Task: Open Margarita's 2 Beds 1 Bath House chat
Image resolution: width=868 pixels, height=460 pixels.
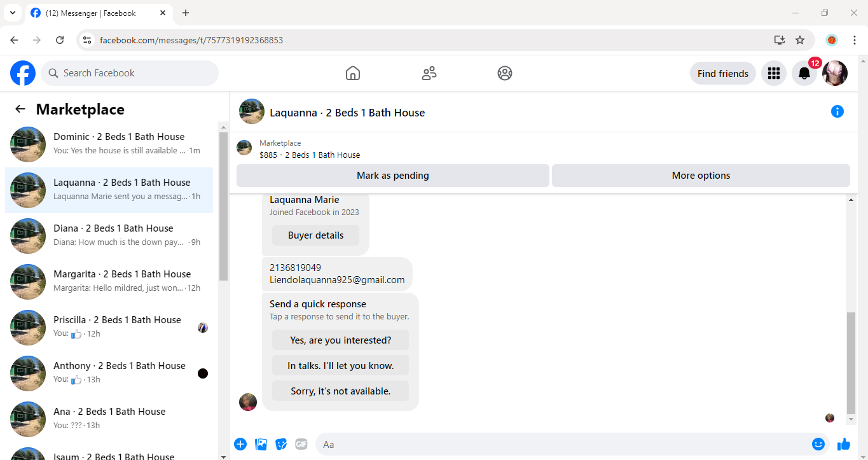Action: click(109, 282)
